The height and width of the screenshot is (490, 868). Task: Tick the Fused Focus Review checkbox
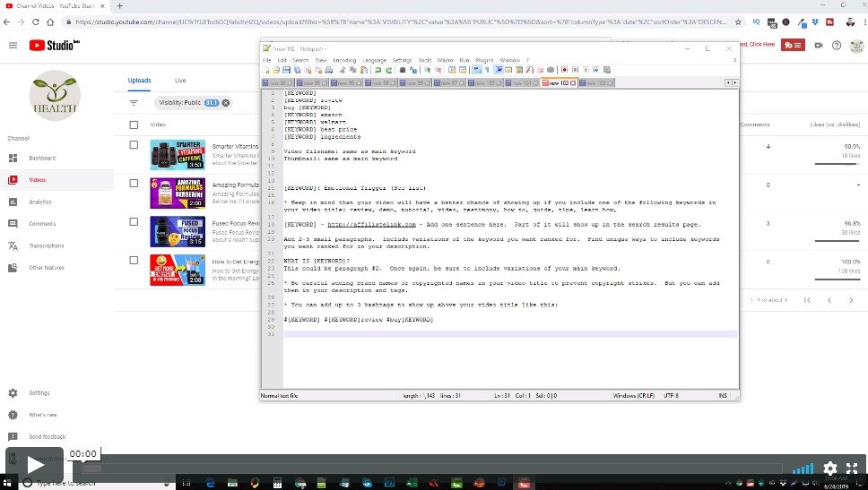pos(134,221)
